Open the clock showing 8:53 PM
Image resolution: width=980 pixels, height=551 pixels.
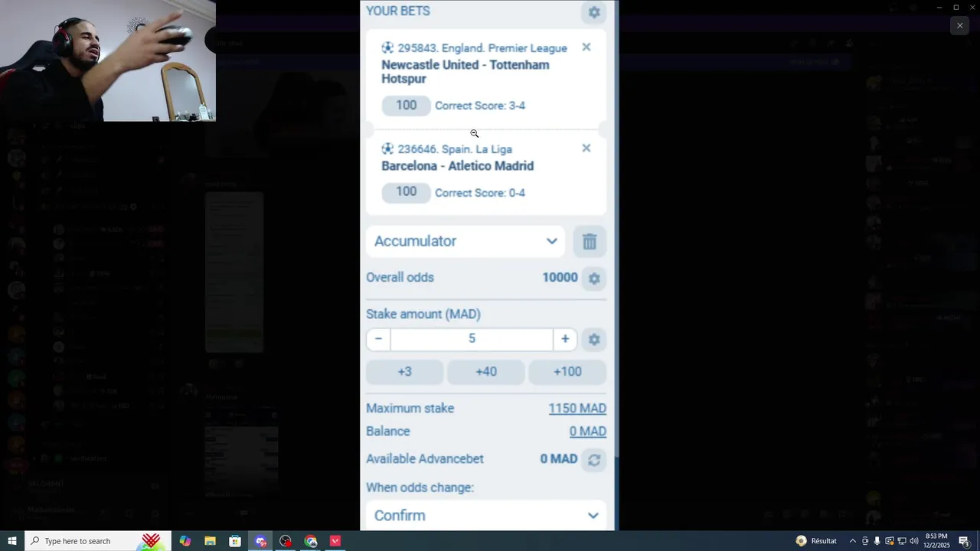[x=938, y=541]
